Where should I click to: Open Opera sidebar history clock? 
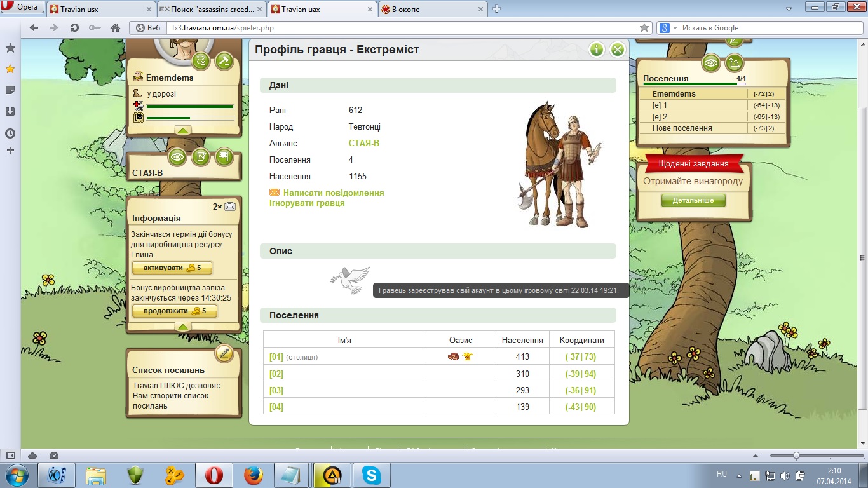point(10,133)
